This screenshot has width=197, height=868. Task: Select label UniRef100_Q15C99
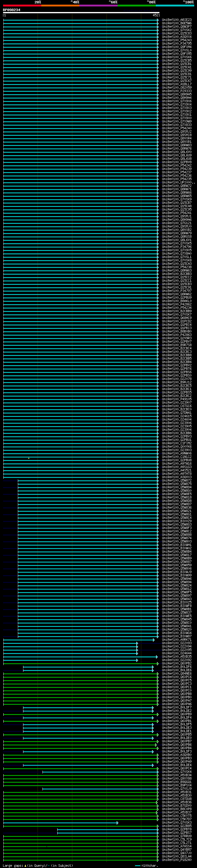pos(177,71)
